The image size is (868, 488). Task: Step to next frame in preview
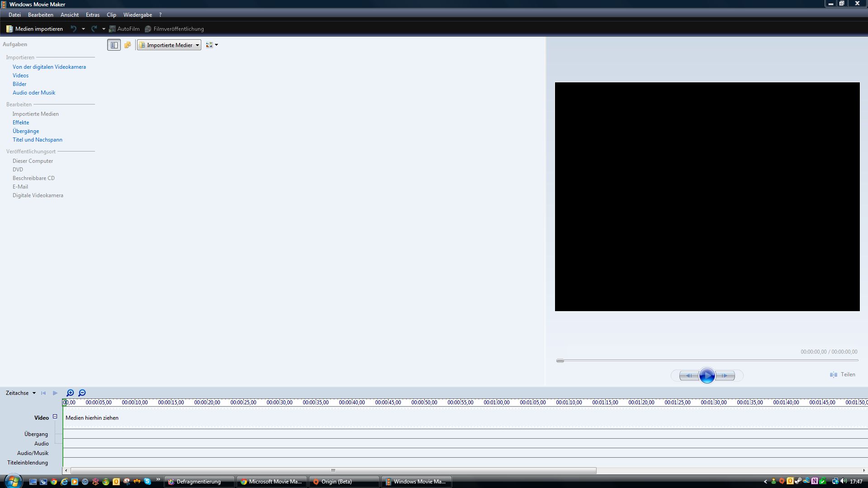725,375
